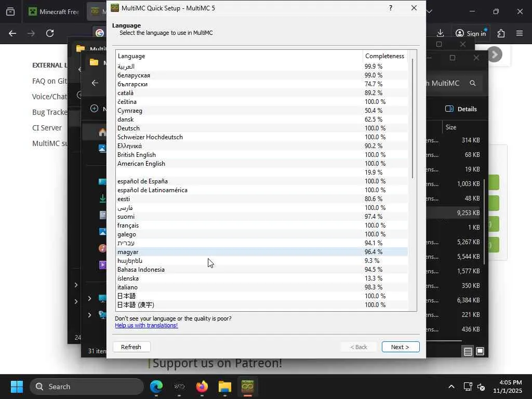Image resolution: width=532 pixels, height=399 pixels.
Task: Choose Bahasa Indonesia language
Action: [x=262, y=270]
